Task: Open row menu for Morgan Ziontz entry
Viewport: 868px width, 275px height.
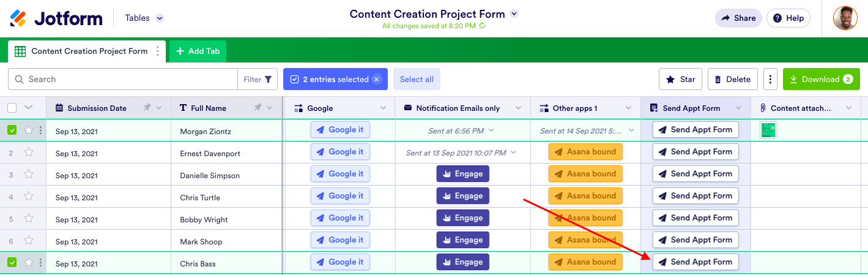Action: click(x=40, y=130)
